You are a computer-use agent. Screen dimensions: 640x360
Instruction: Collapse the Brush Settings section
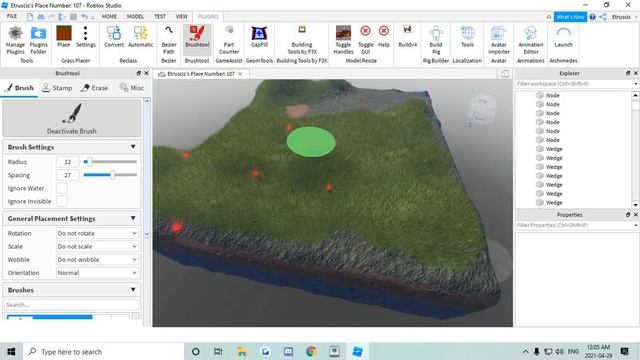(x=133, y=147)
